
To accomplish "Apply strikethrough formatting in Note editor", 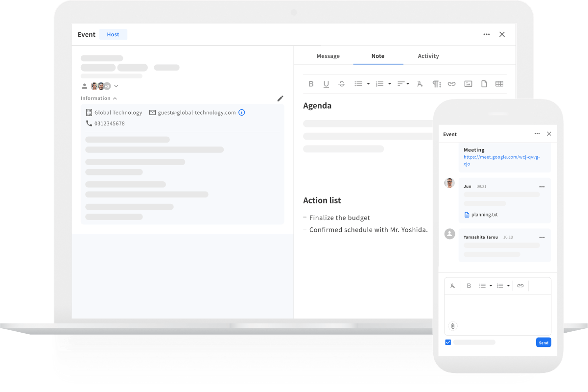I will [x=342, y=84].
